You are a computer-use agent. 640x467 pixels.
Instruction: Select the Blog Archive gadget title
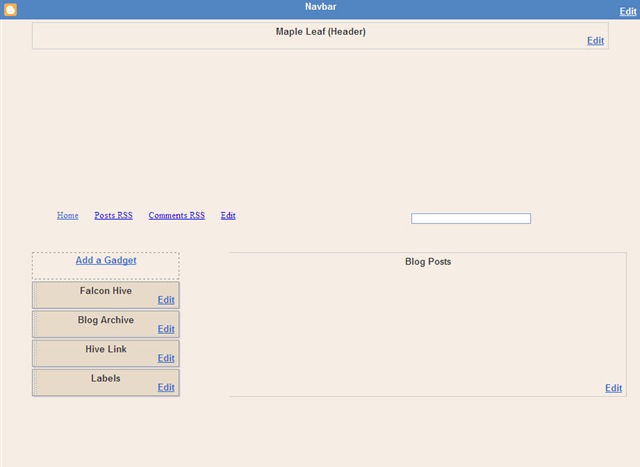pyautogui.click(x=106, y=320)
